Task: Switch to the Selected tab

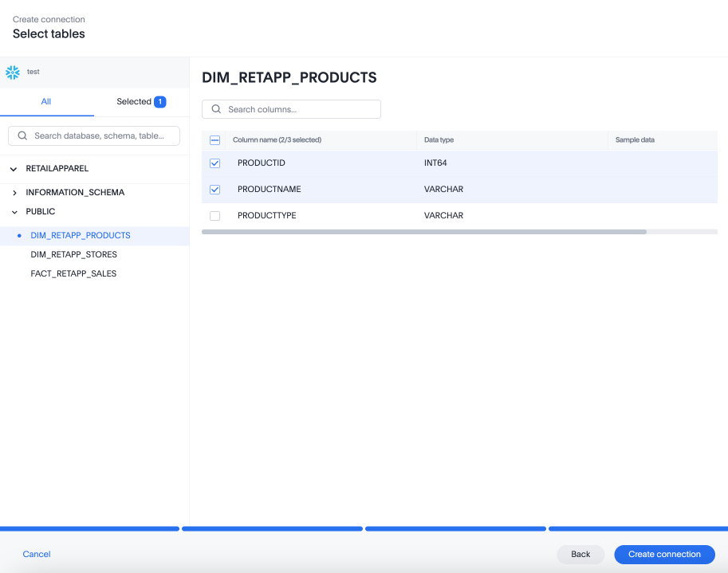Action: point(134,102)
